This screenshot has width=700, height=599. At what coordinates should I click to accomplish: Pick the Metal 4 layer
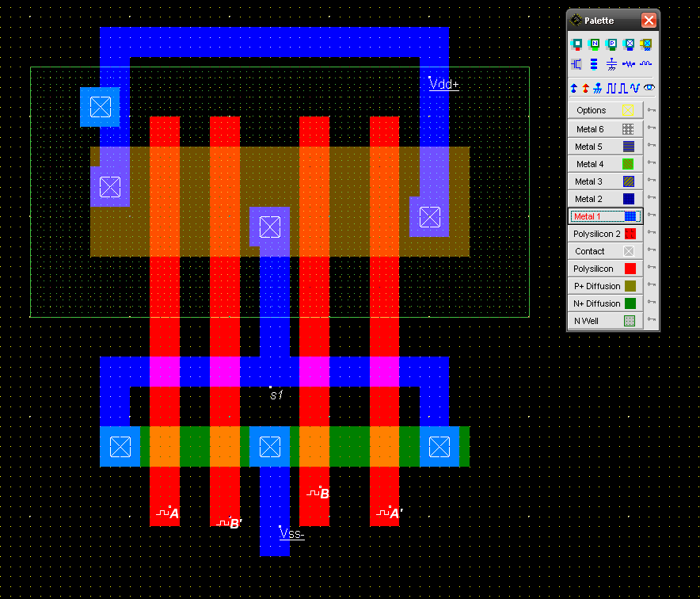click(605, 164)
